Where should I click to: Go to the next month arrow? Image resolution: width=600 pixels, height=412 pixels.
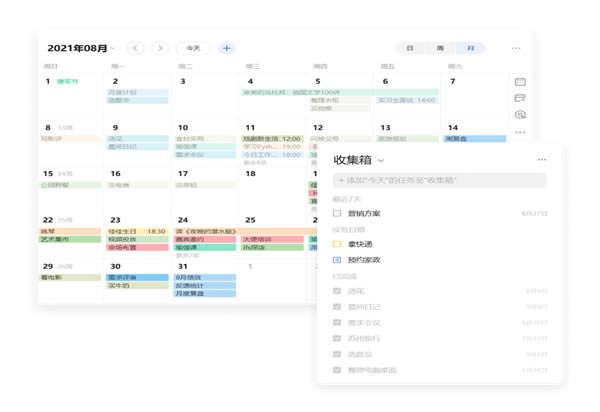click(x=160, y=48)
